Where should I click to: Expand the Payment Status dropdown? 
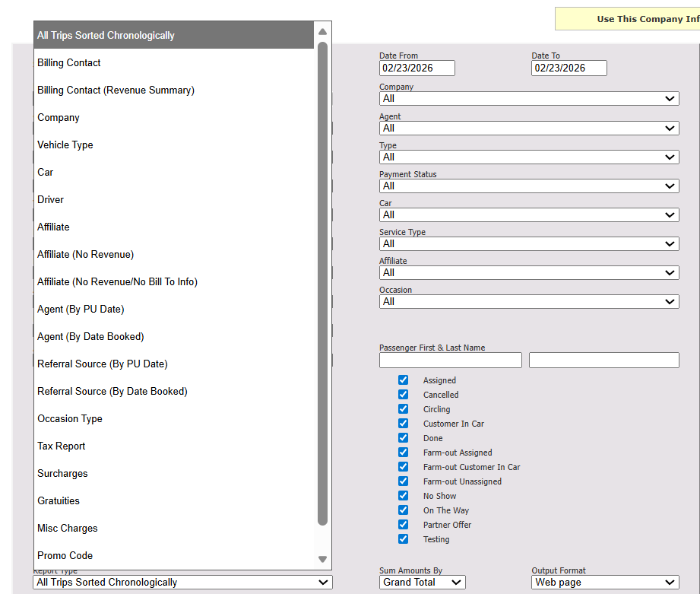(x=529, y=186)
